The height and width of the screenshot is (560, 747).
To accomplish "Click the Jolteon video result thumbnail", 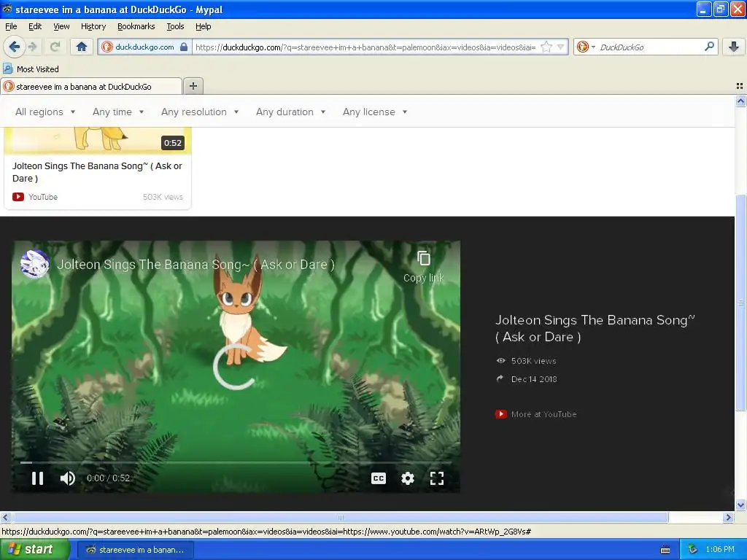I will coord(98,140).
